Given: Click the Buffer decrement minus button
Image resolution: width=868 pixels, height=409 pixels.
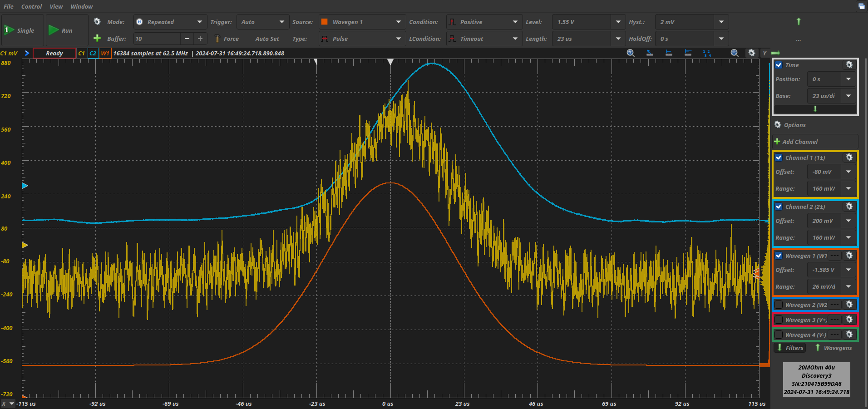Looking at the screenshot, I should click(x=187, y=39).
